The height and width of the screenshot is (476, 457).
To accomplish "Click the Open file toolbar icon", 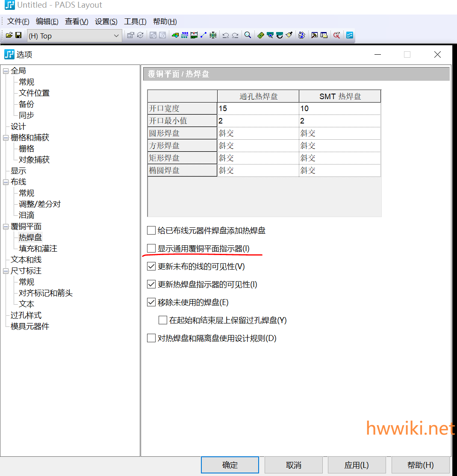I will tap(9, 35).
